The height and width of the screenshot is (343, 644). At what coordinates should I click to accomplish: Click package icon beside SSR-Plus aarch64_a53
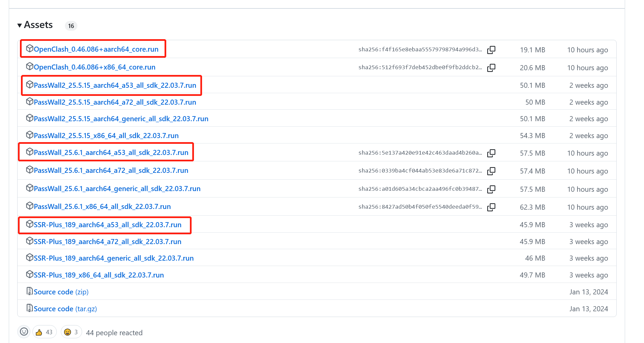point(30,224)
